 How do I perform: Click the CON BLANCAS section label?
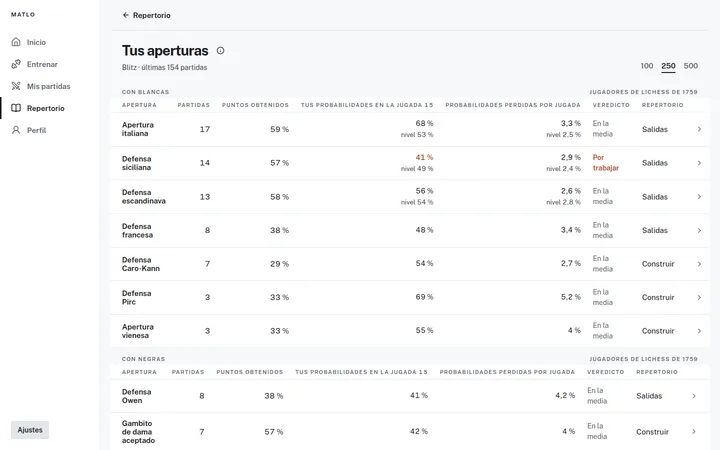click(145, 92)
